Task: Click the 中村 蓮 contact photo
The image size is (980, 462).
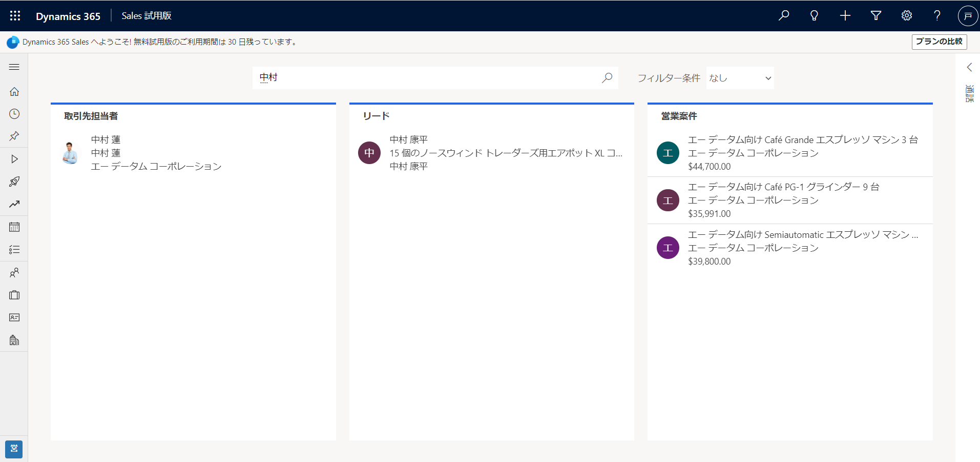Action: (x=70, y=153)
